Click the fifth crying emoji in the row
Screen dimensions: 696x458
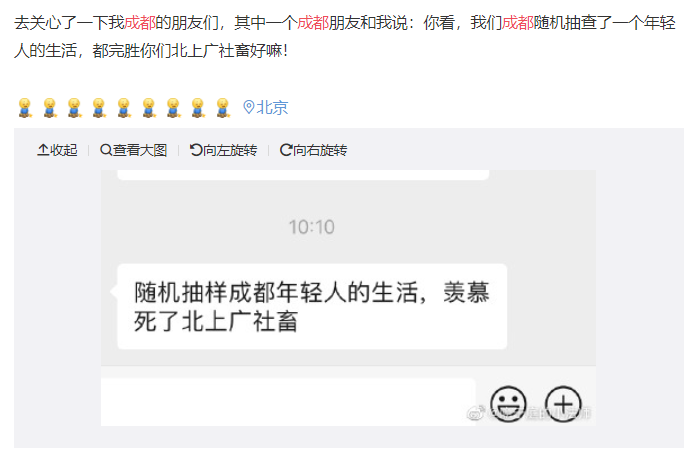pyautogui.click(x=124, y=108)
